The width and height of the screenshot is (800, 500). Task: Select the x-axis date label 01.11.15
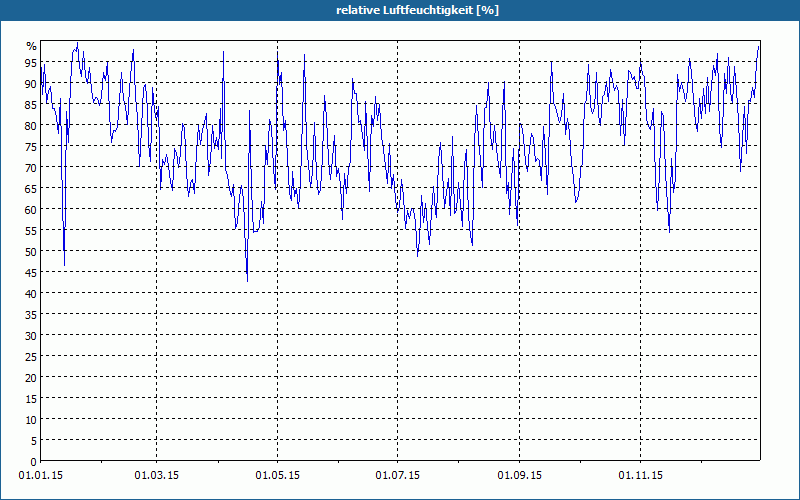pos(640,476)
